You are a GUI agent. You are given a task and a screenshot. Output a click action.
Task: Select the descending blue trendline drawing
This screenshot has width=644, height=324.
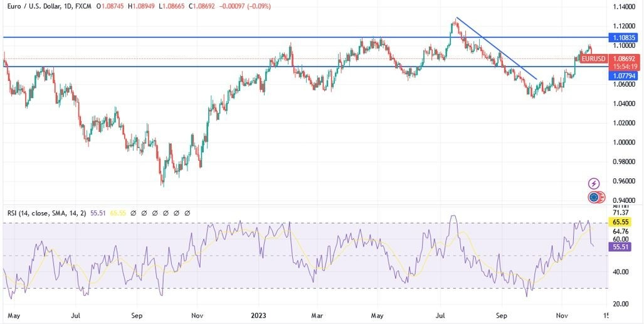click(x=497, y=48)
